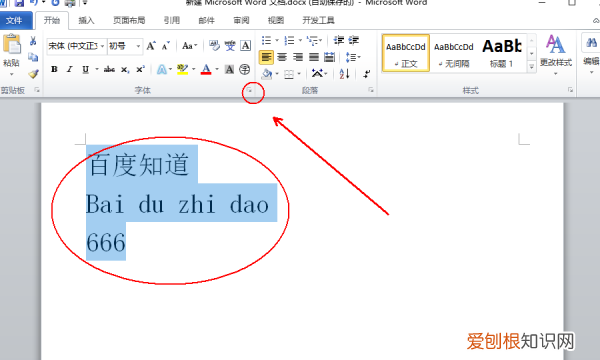The image size is (600, 360).
Task: Apply strikethrough abc formatting
Action: [109, 69]
